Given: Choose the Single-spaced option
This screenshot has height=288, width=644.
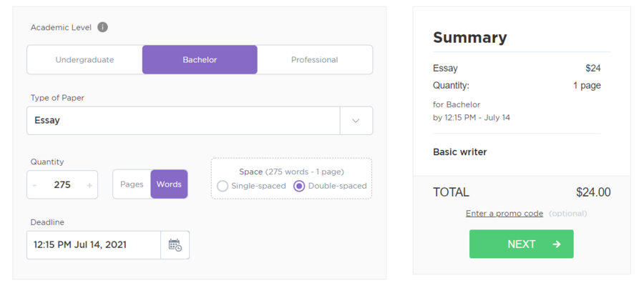Looking at the screenshot, I should pyautogui.click(x=251, y=187).
